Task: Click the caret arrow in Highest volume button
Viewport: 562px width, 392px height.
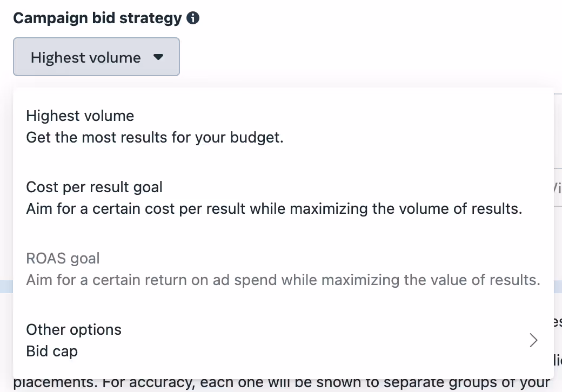Action: [x=158, y=57]
